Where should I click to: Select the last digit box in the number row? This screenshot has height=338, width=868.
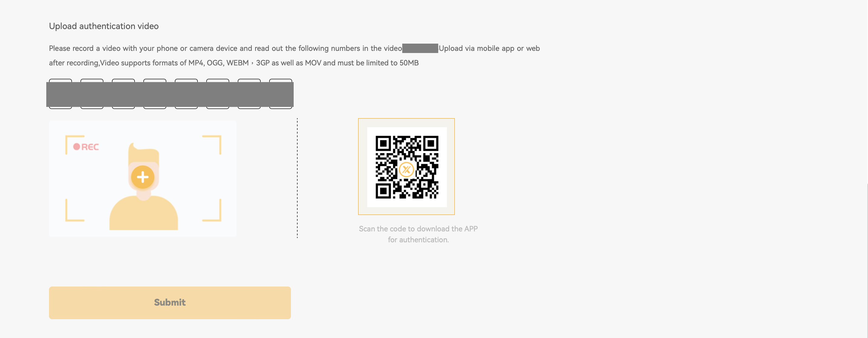point(281,94)
